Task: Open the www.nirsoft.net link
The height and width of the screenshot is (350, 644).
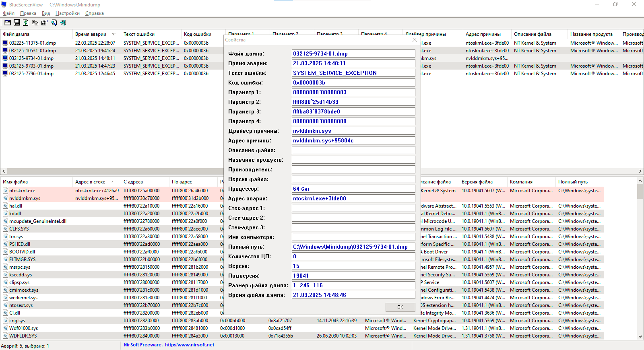Action: (189, 345)
